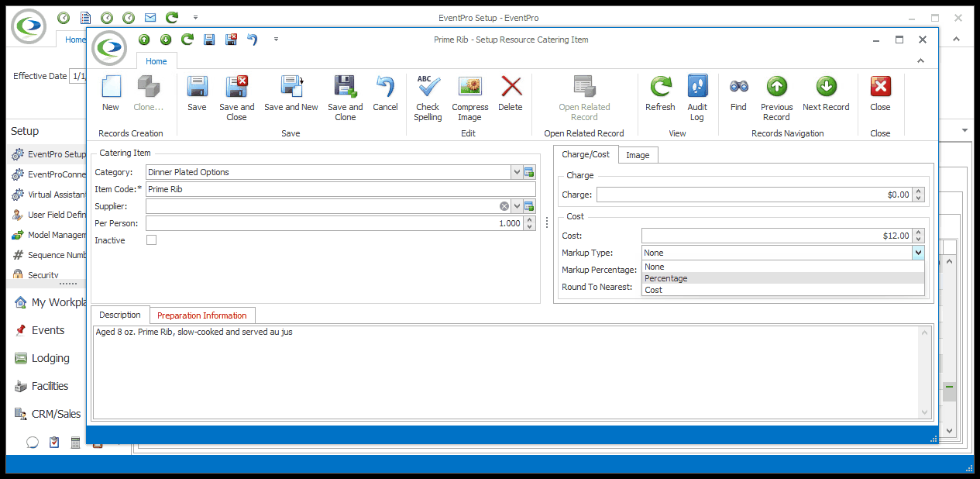The height and width of the screenshot is (479, 980).
Task: Click the Cancel ribbon button
Action: coord(385,94)
